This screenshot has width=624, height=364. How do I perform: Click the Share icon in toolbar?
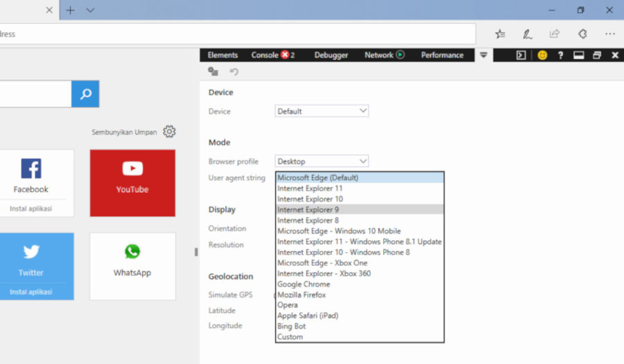pos(555,34)
